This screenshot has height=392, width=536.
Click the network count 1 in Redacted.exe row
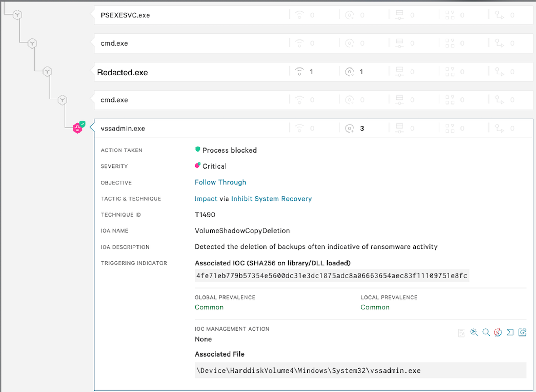[311, 72]
